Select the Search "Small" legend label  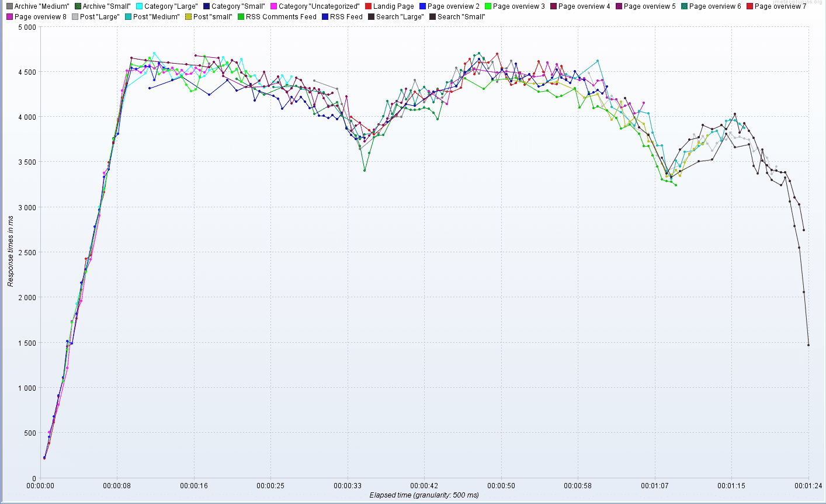pyautogui.click(x=461, y=17)
